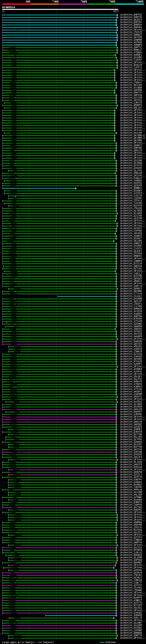Click the white query bar ending at 427
The width and height of the screenshot is (146, 644).
(60, 10)
